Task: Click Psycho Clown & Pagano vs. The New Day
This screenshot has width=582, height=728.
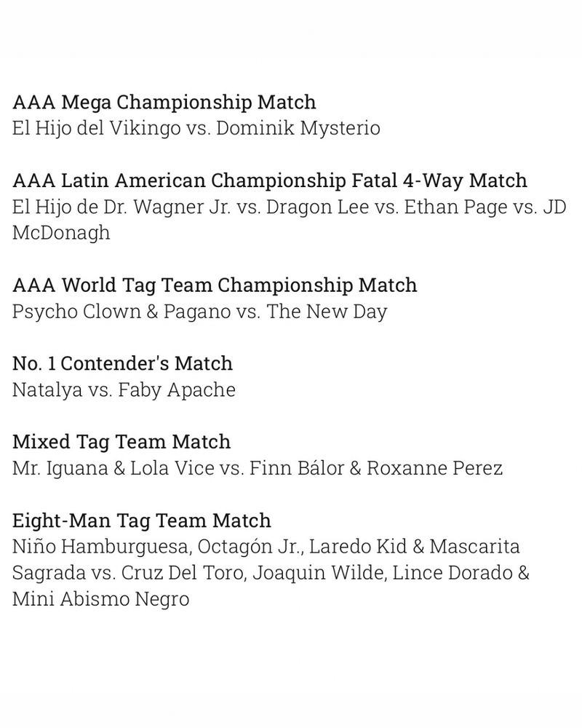Action: [x=200, y=312]
